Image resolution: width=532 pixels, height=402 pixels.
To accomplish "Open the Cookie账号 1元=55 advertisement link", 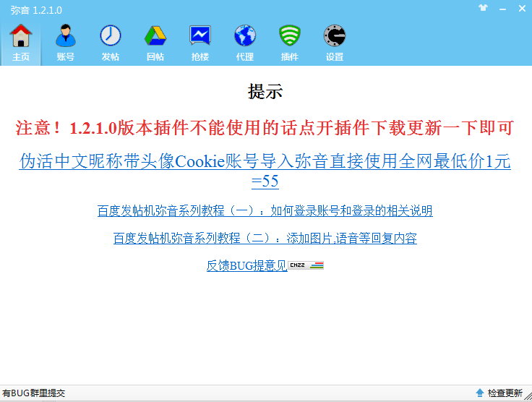I will click(265, 171).
